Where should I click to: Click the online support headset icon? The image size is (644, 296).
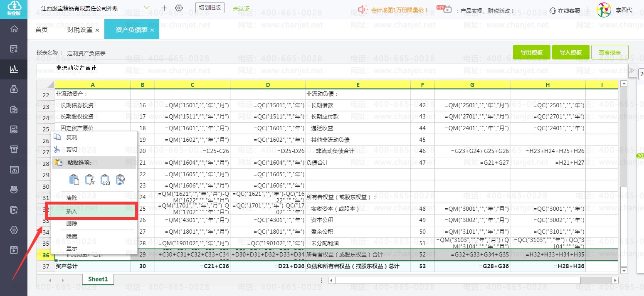pos(553,11)
